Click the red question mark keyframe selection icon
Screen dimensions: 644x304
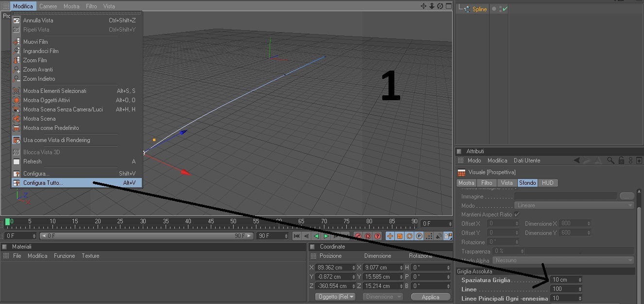tap(377, 236)
